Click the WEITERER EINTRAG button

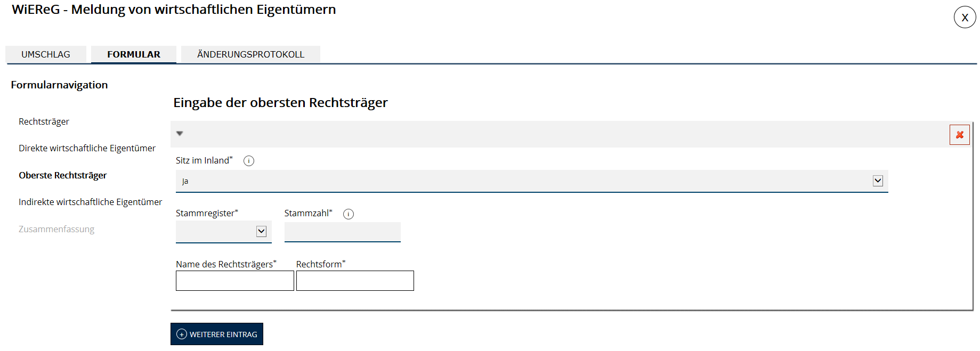click(217, 334)
